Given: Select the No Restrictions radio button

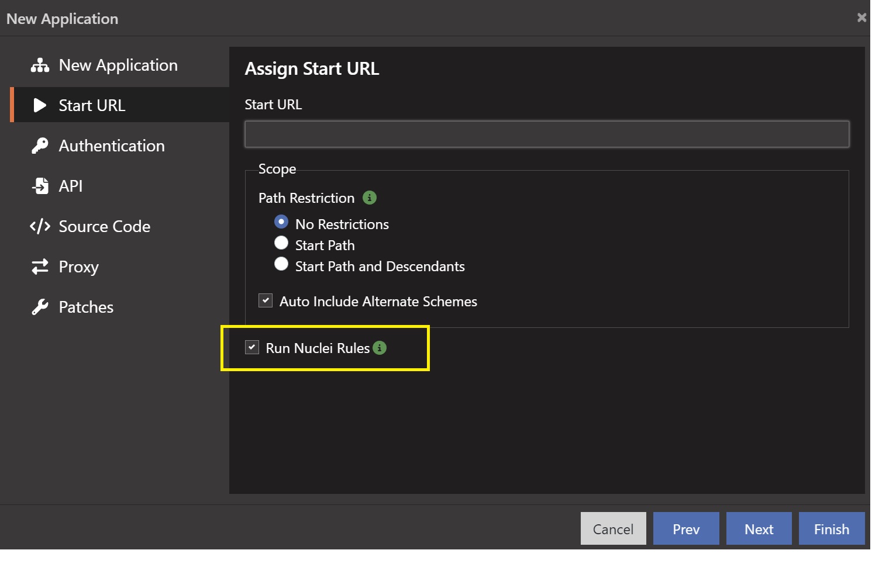Looking at the screenshot, I should click(281, 222).
